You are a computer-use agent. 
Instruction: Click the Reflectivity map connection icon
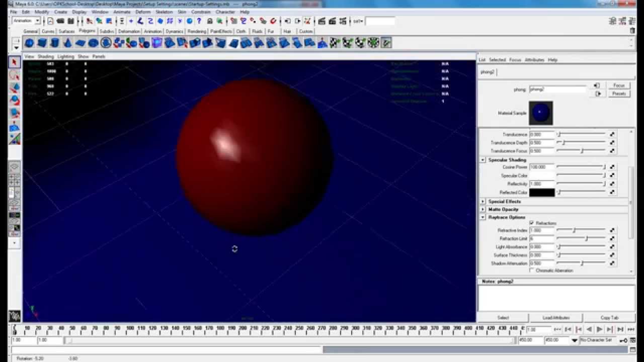[612, 184]
